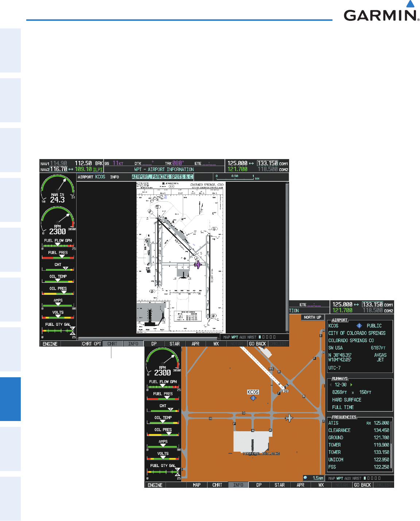Click the AUX page group label on chart screen
The width and height of the screenshot is (420, 521).
243,337
